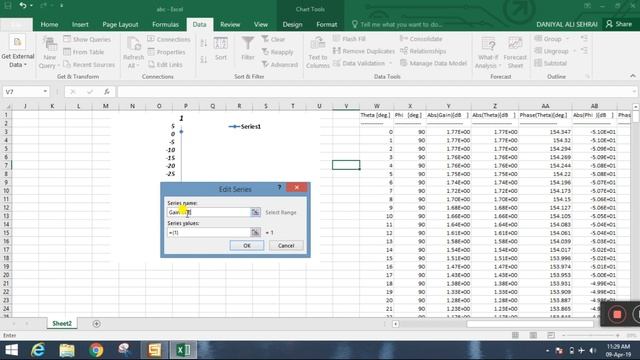Click Consolidate

point(421,39)
